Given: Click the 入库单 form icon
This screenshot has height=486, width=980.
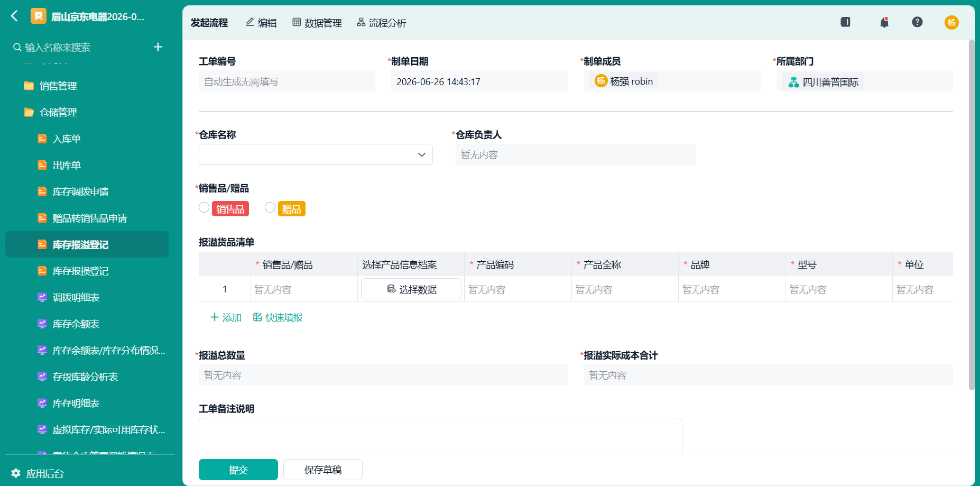Looking at the screenshot, I should tap(42, 139).
